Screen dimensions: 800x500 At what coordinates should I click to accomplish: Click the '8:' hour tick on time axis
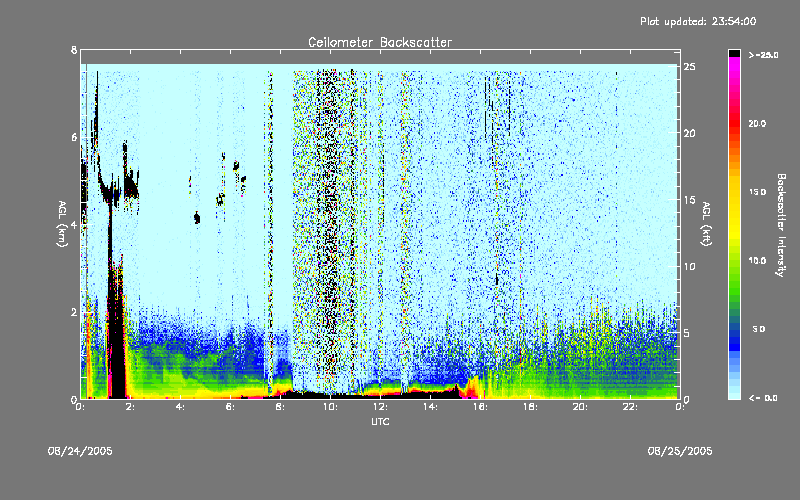(280, 407)
